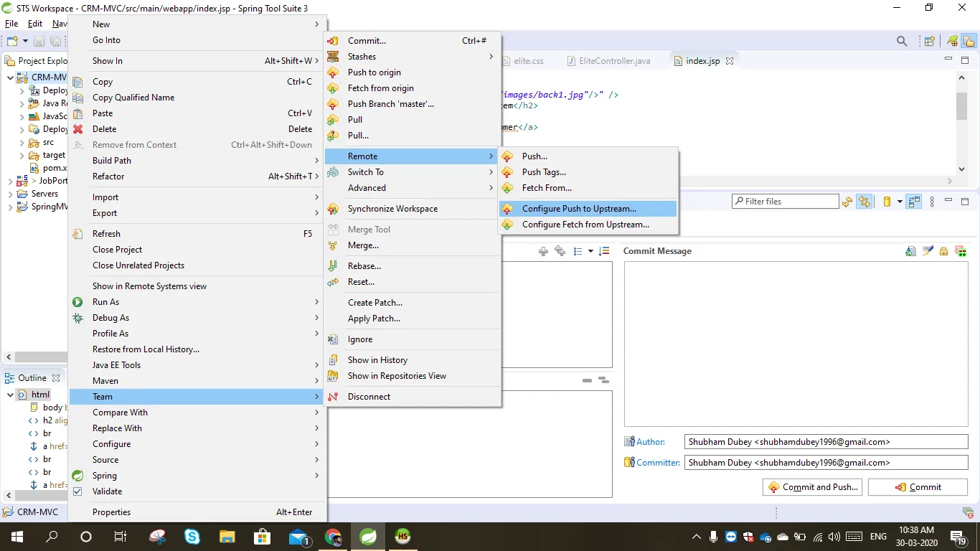980x551 pixels.
Task: Click the Commit... icon in the Team submenu
Action: pos(333,41)
